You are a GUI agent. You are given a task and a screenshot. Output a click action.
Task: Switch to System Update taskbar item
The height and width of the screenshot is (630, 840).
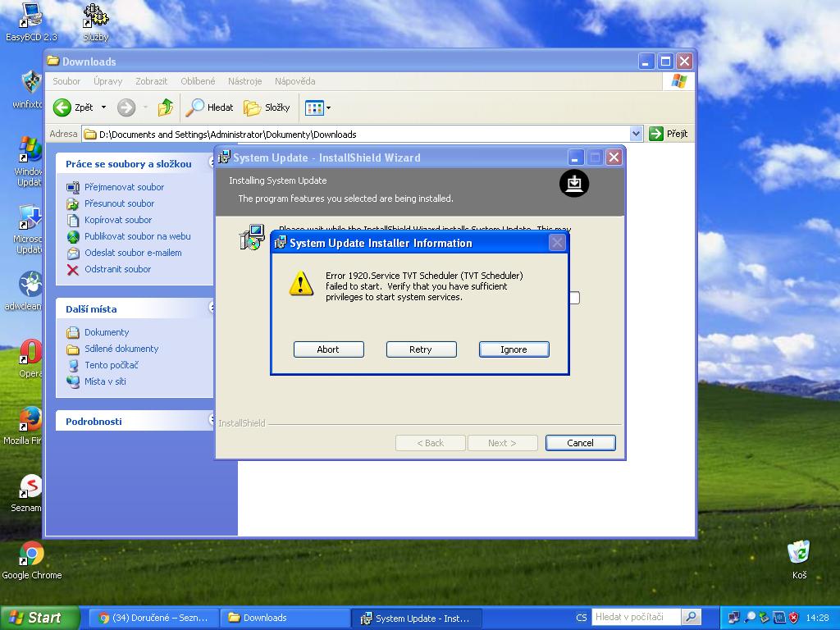(417, 618)
